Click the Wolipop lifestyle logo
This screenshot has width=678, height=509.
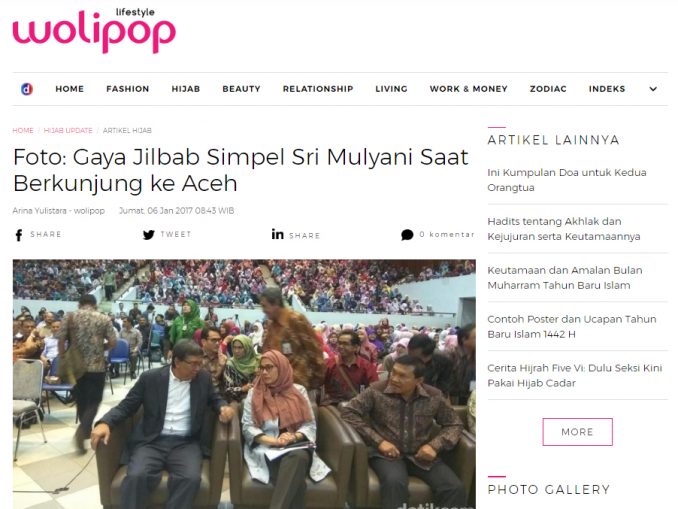click(94, 31)
